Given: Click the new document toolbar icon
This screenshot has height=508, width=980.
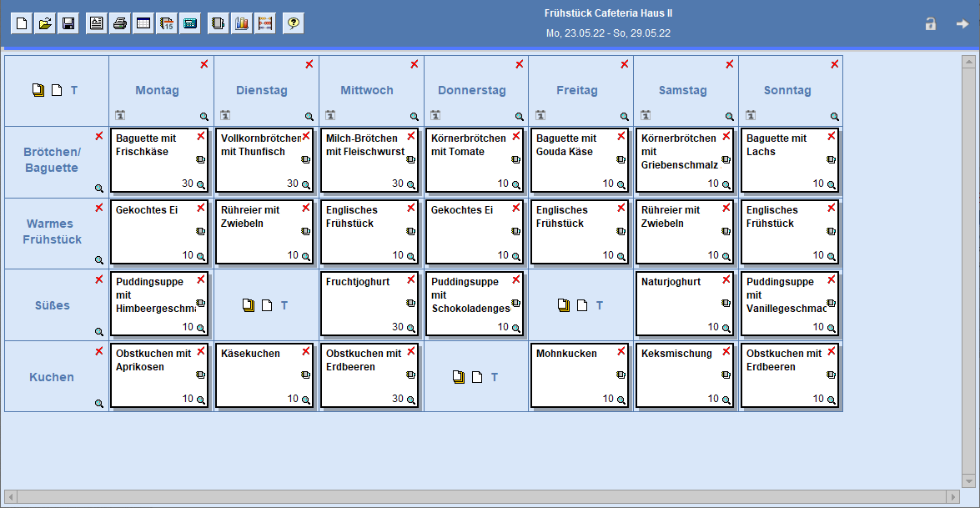Looking at the screenshot, I should pyautogui.click(x=22, y=23).
